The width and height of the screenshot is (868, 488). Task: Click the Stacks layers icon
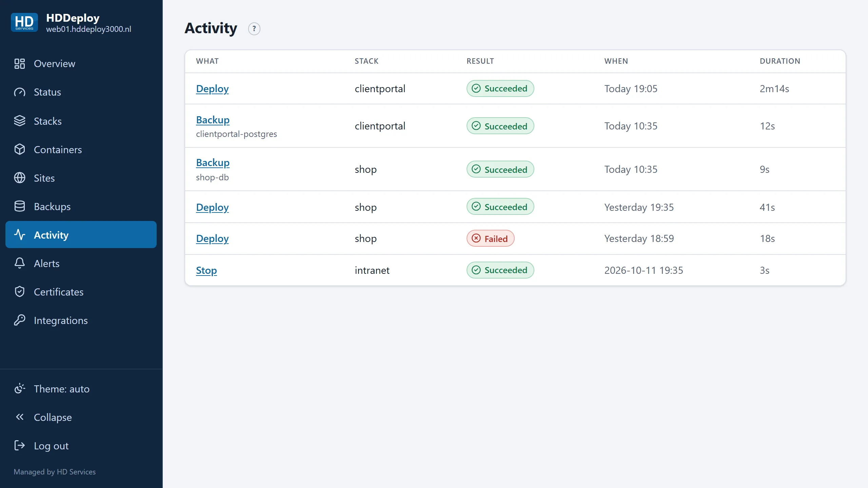click(x=20, y=121)
